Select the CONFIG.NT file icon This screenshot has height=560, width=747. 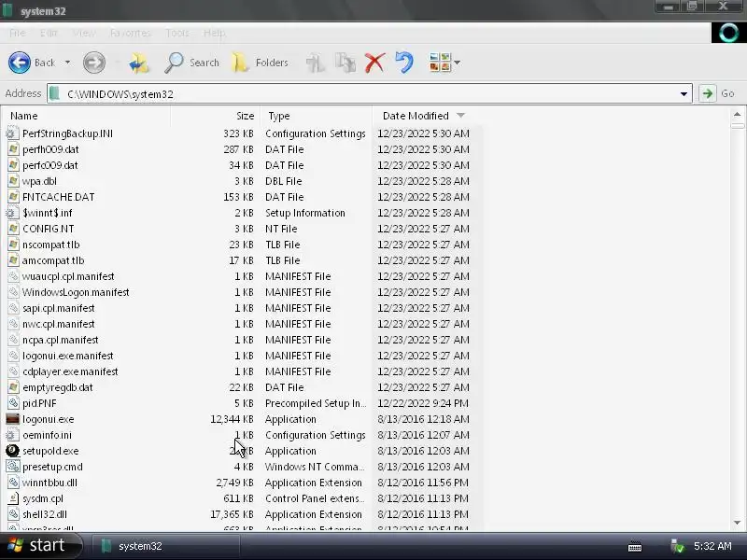point(13,229)
